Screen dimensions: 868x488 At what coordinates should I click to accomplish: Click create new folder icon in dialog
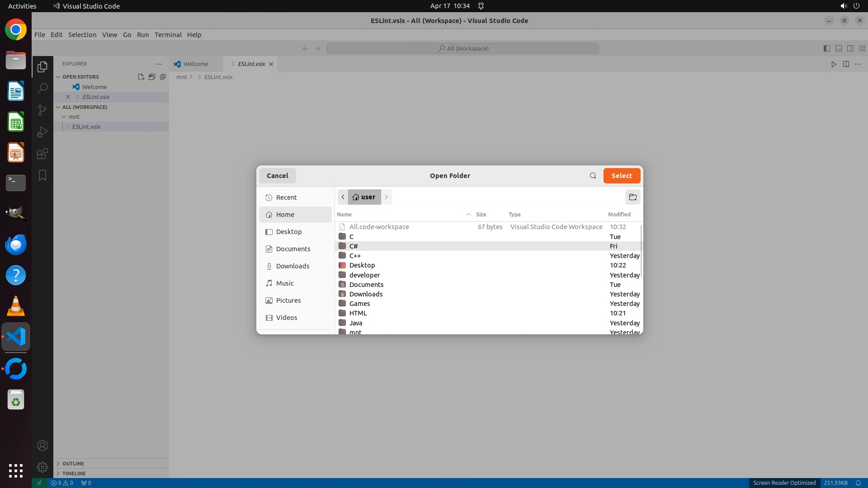click(x=632, y=197)
